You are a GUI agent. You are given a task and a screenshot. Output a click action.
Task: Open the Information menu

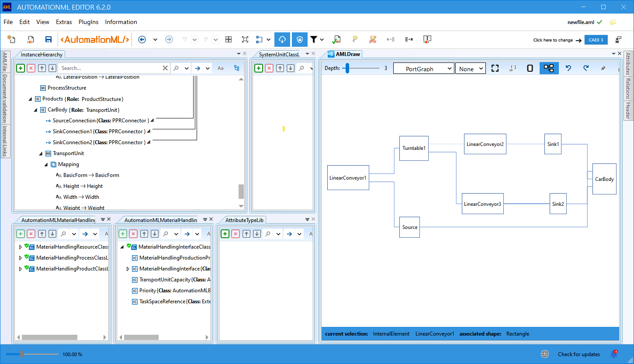tap(121, 22)
